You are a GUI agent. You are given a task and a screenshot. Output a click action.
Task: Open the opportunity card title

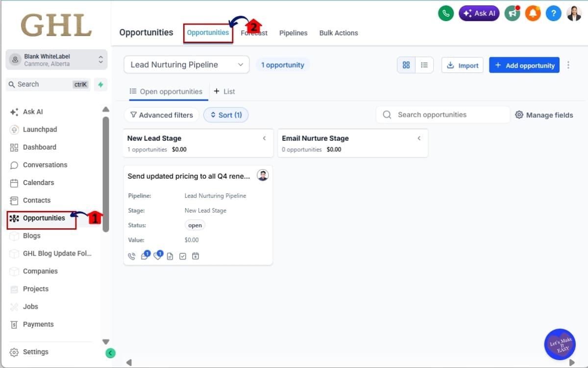pos(189,176)
